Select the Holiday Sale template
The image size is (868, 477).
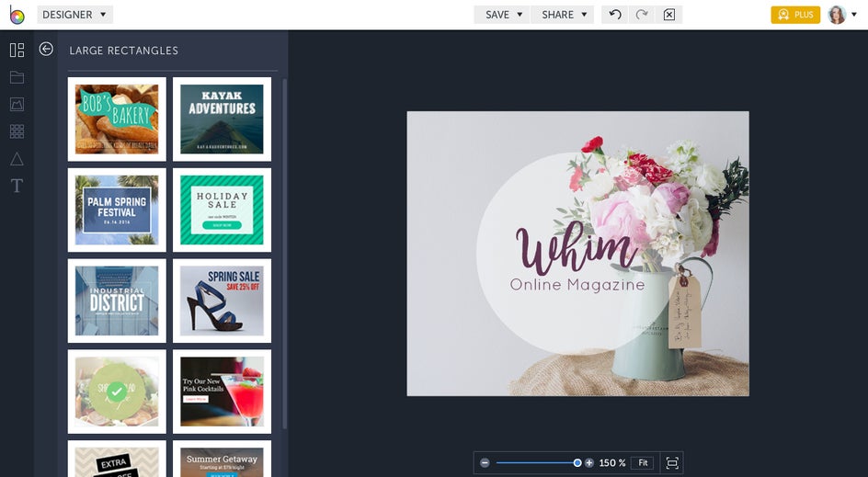pyautogui.click(x=222, y=210)
